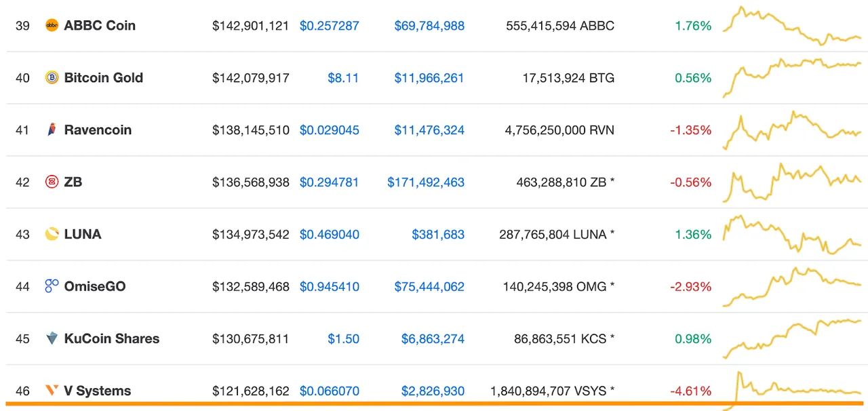The height and width of the screenshot is (411, 868).
Task: Select supply 287,765,804 LUNA
Action: click(x=557, y=235)
